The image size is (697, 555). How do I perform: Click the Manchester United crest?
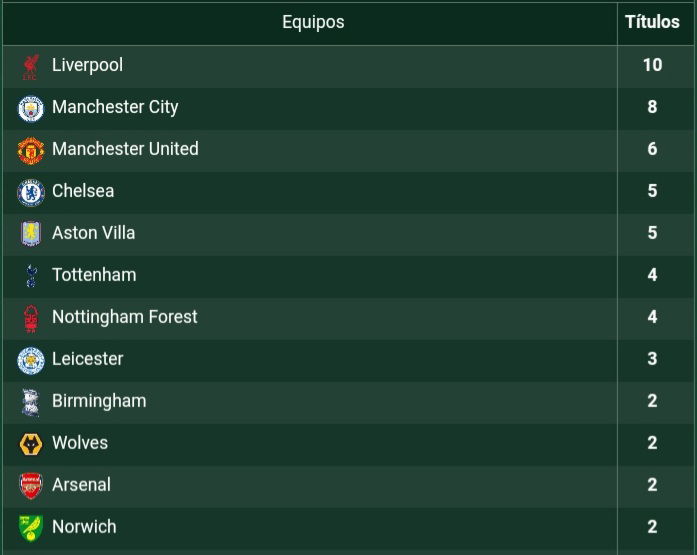coord(31,151)
